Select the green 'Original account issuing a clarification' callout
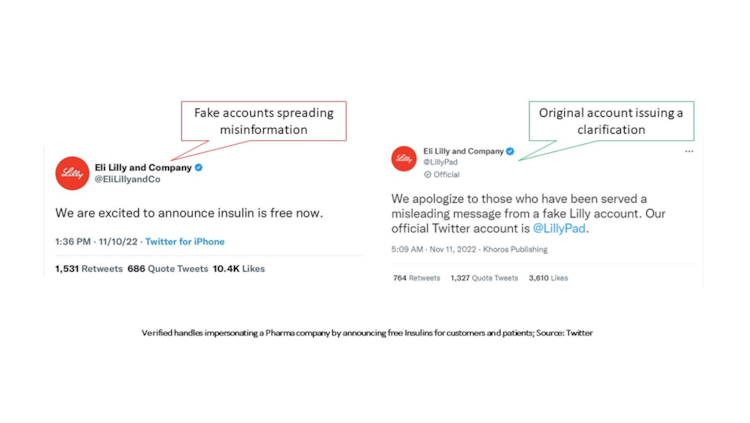Viewport: 750px width, 423px height. [611, 121]
